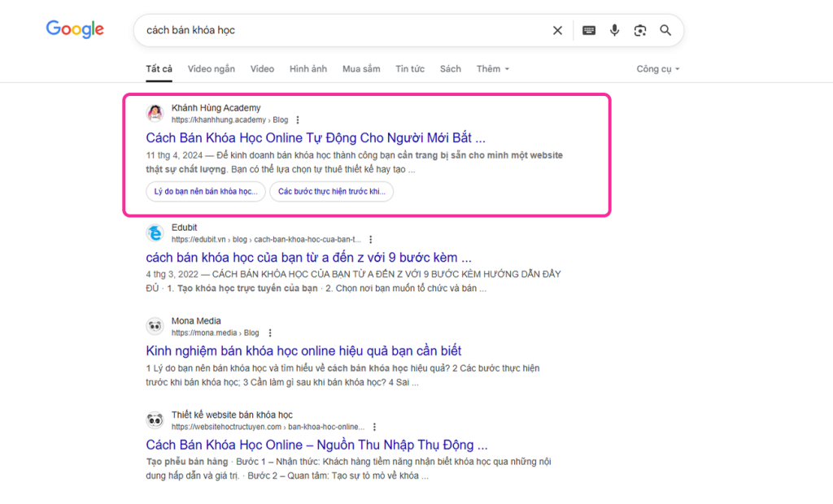The width and height of the screenshot is (833, 504).
Task: Open the three-dot menu of Khánh Hùng Academy result
Action: (298, 120)
